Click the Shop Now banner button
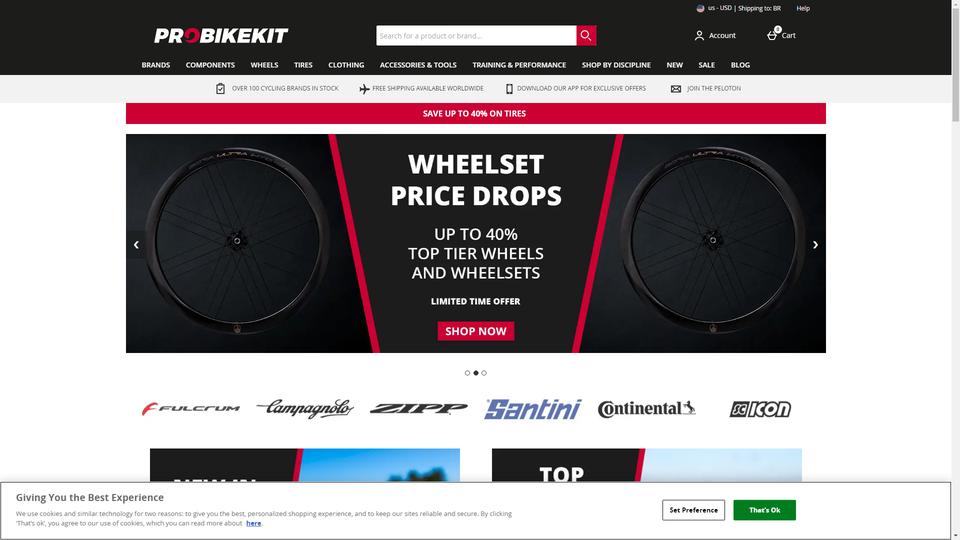 click(x=476, y=331)
